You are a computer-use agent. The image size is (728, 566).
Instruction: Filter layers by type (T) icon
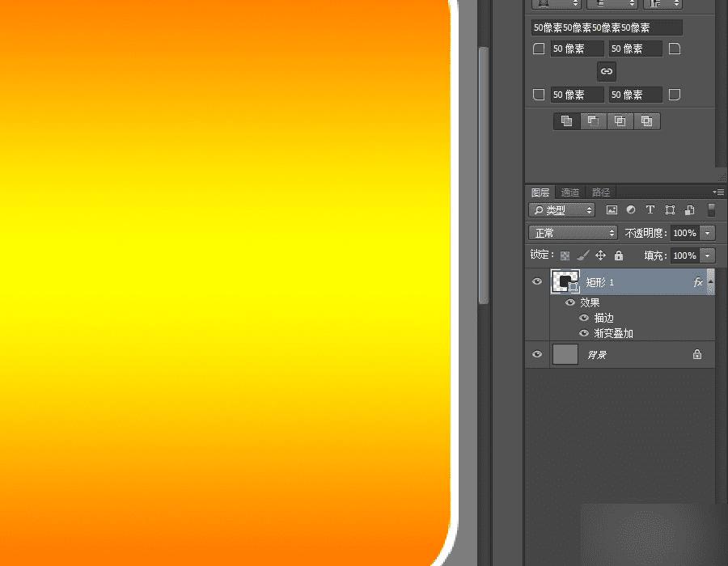[650, 209]
